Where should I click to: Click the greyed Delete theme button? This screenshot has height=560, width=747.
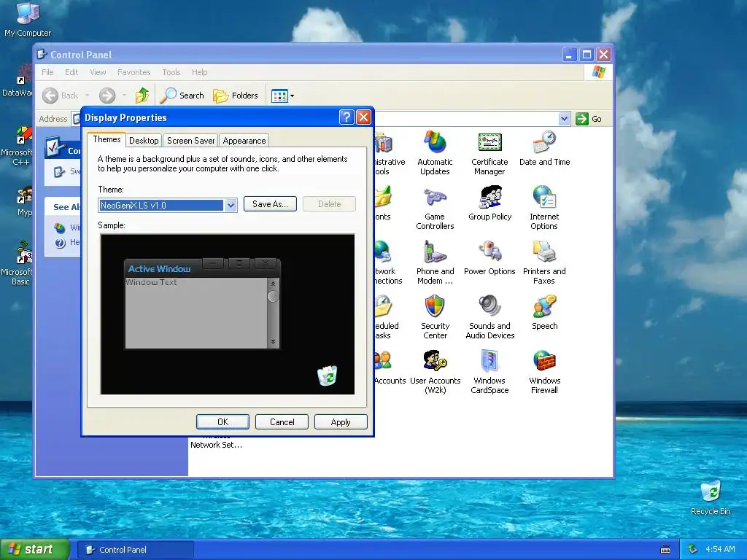tap(329, 204)
